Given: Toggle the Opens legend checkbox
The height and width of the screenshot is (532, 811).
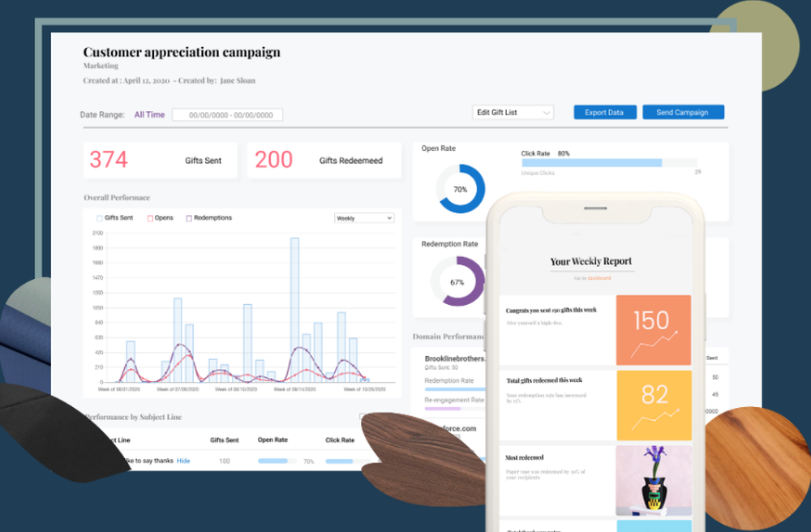Looking at the screenshot, I should pos(150,218).
